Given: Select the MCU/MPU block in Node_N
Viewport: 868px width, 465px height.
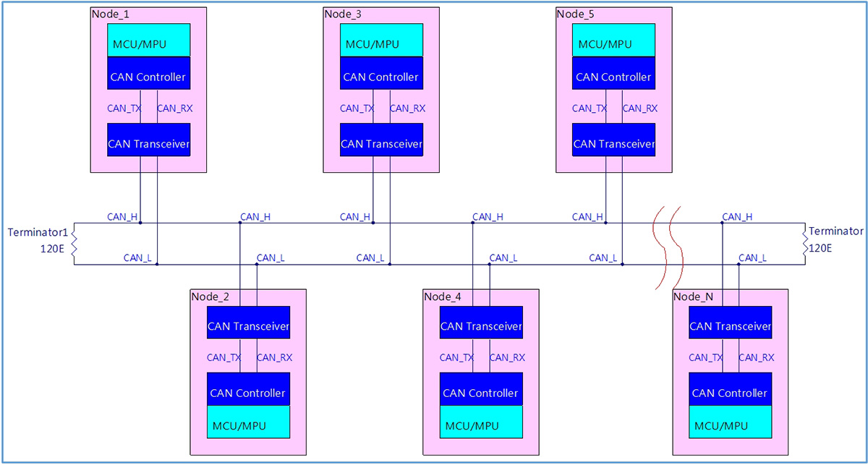Looking at the screenshot, I should [x=730, y=422].
